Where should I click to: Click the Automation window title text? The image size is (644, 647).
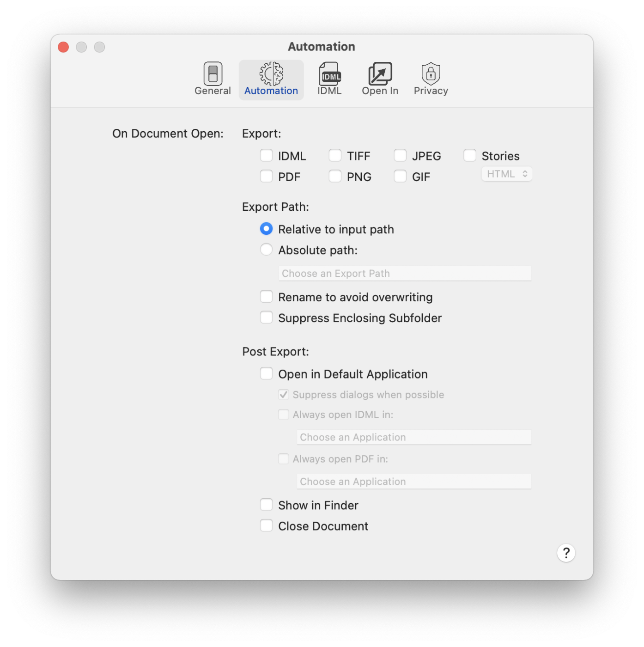[x=322, y=47]
